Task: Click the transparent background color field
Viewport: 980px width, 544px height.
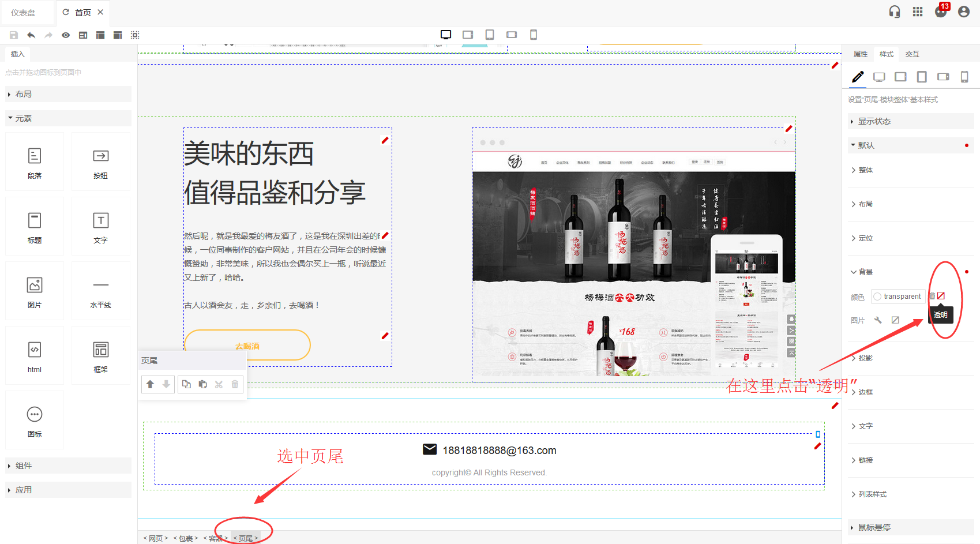Action: coord(898,297)
